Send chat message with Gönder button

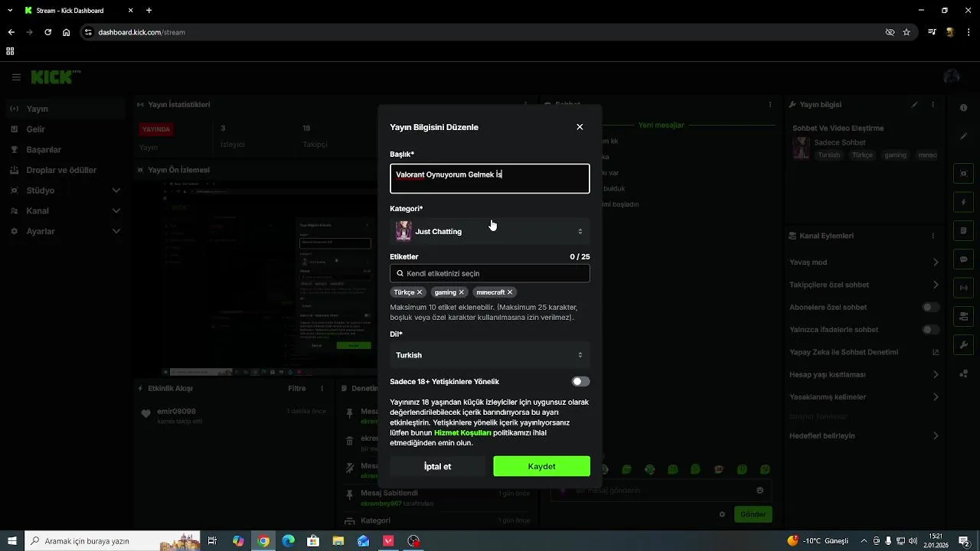[x=753, y=514]
